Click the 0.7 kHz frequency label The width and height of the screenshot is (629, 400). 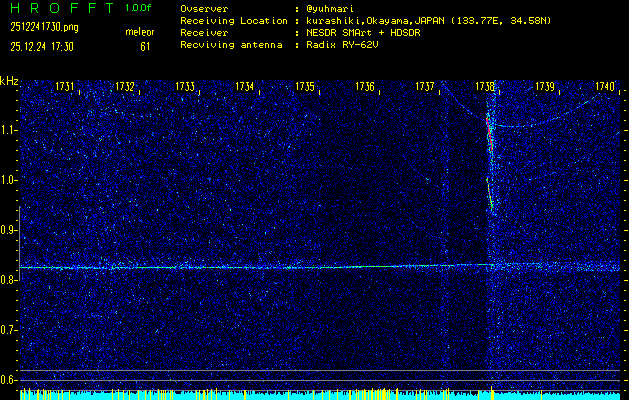8,330
